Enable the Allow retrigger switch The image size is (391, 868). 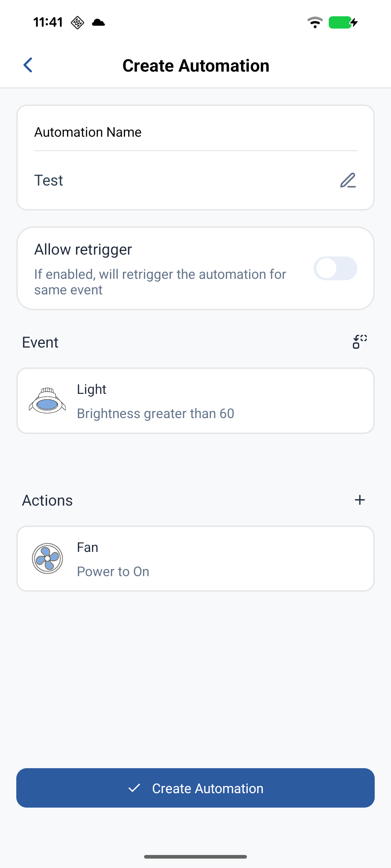[x=335, y=268]
